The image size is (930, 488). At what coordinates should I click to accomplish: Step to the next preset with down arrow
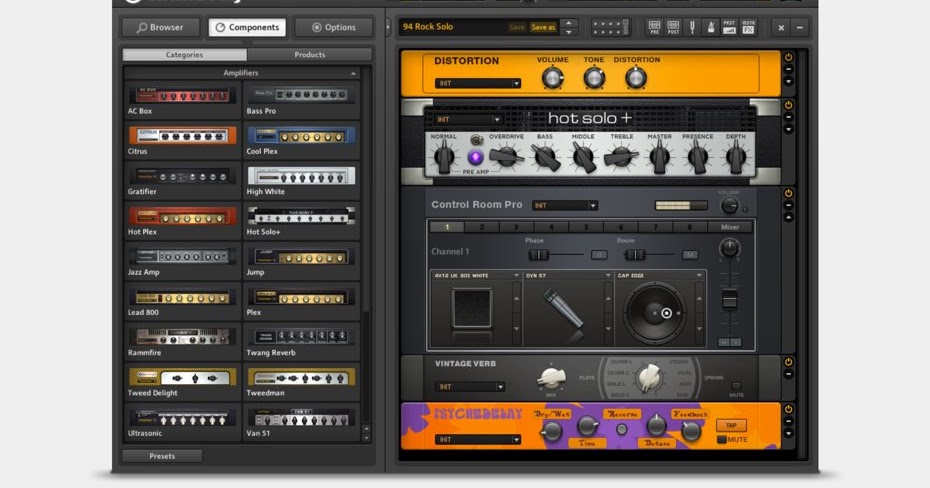569,31
